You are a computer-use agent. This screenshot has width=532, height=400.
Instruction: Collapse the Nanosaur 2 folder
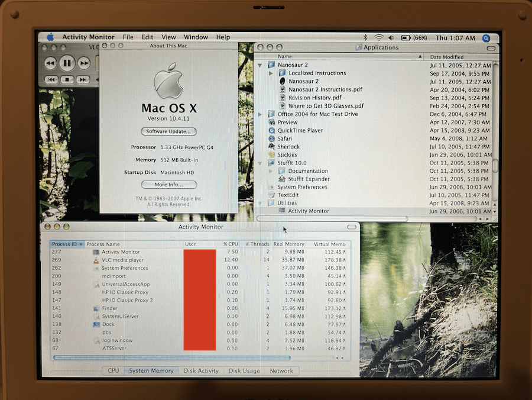[x=260, y=65]
